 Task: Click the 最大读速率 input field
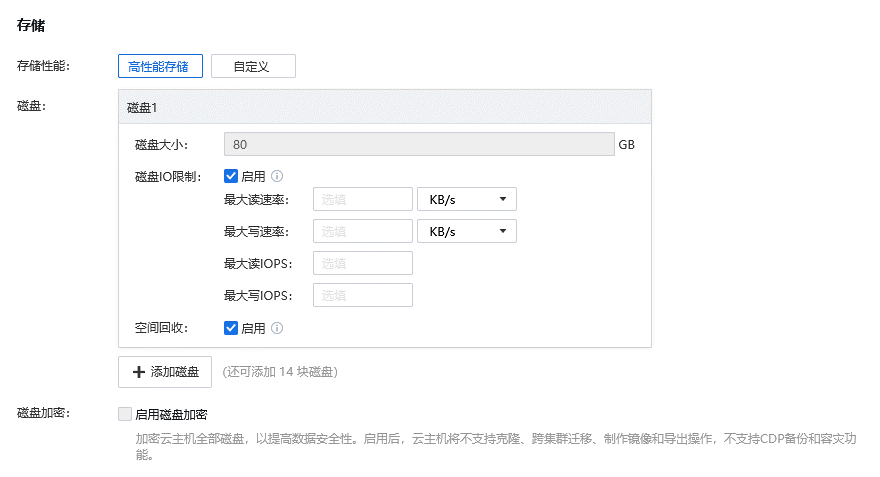(x=363, y=199)
